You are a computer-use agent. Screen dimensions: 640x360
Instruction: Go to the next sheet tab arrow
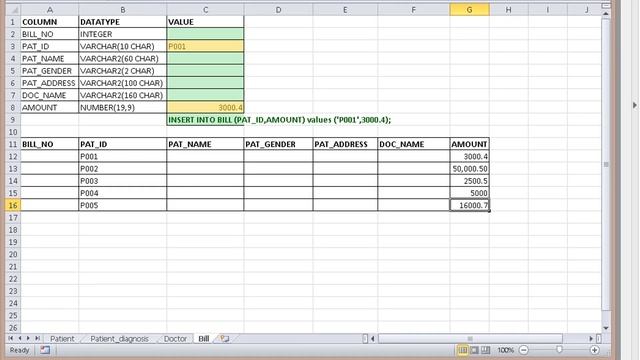pos(28,338)
